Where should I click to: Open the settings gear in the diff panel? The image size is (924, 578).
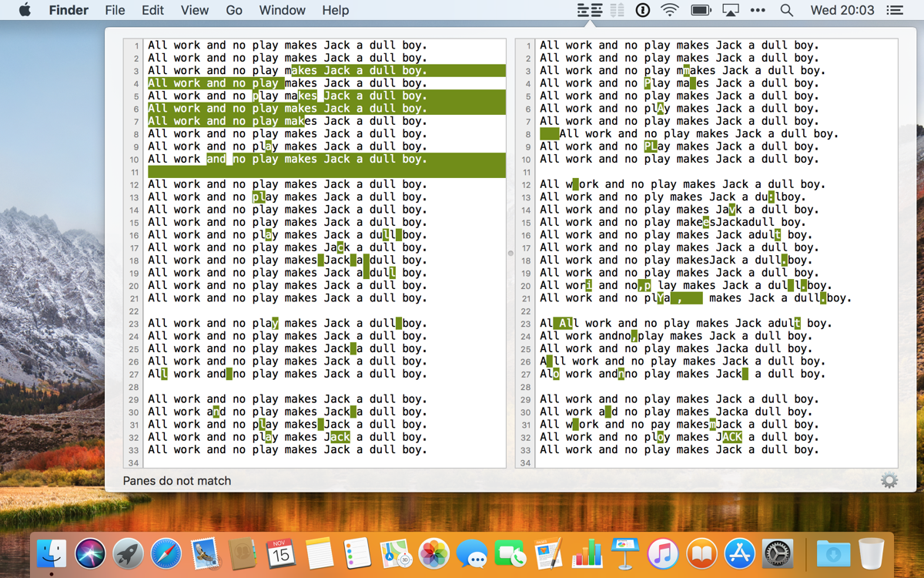[889, 481]
